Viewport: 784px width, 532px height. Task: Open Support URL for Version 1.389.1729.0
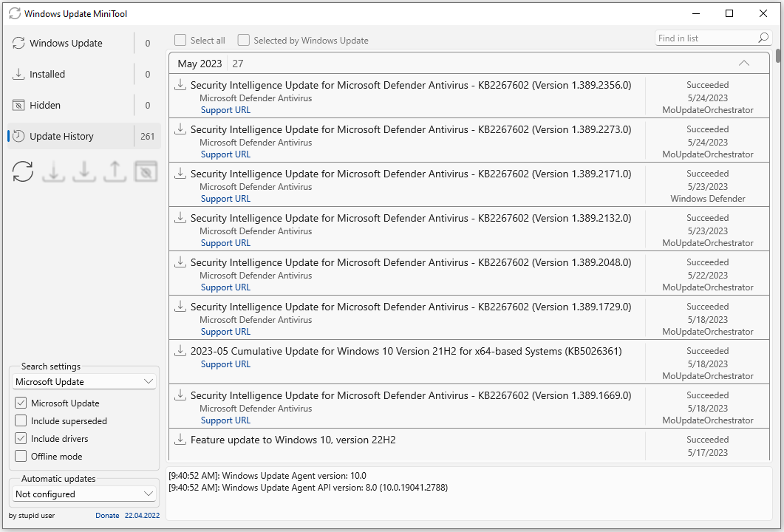point(225,332)
